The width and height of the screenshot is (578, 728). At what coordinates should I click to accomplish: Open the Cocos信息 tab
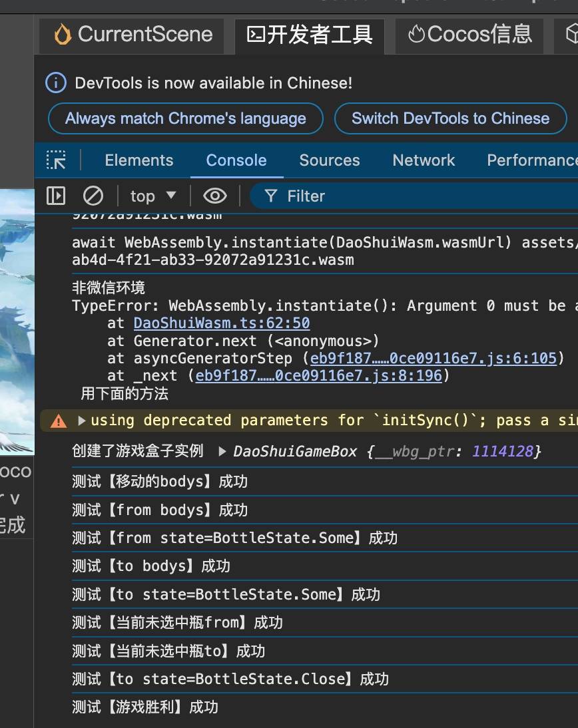point(470,35)
